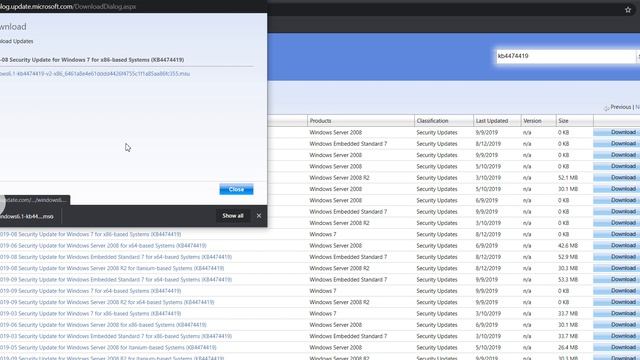Download the 2019-05 Server 2008 Itanium 26.4 MB update
Screen dimensions: 640x360
pyautogui.click(x=616, y=347)
